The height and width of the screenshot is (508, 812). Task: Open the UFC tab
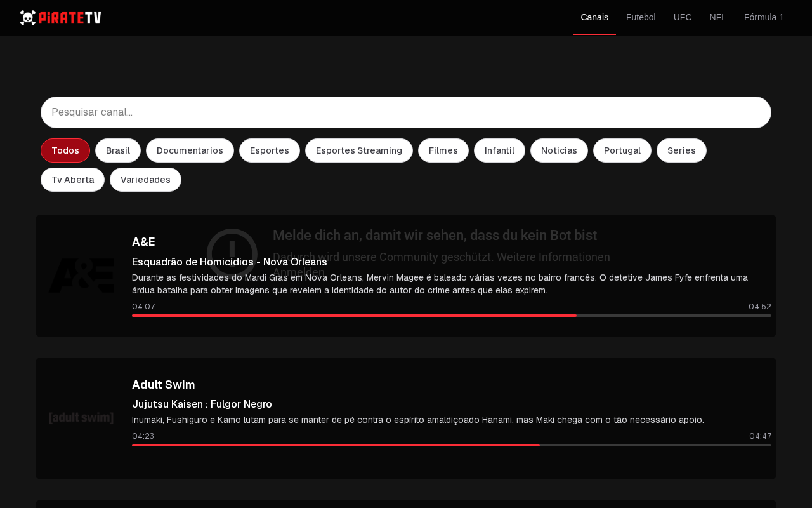[683, 17]
